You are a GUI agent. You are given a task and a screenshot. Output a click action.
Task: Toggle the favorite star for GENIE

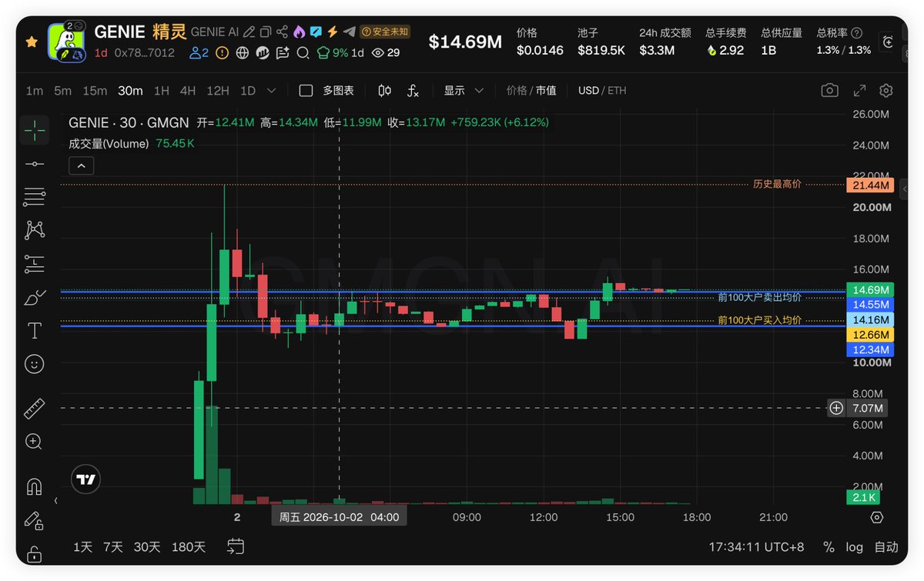[x=32, y=42]
